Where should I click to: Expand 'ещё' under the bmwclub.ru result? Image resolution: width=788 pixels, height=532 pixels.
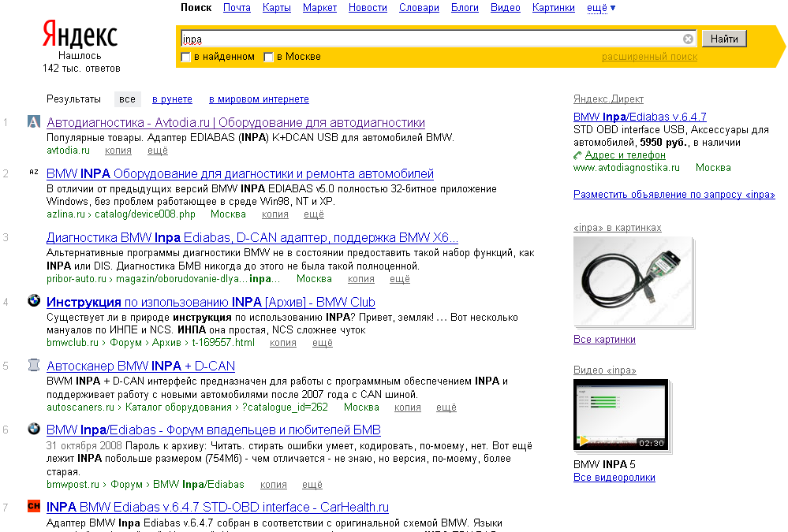coord(323,342)
